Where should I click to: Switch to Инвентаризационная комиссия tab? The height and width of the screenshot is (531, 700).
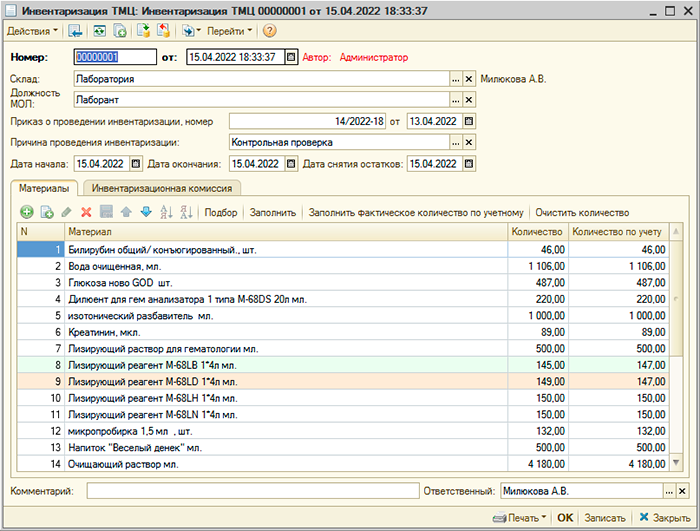point(162,187)
